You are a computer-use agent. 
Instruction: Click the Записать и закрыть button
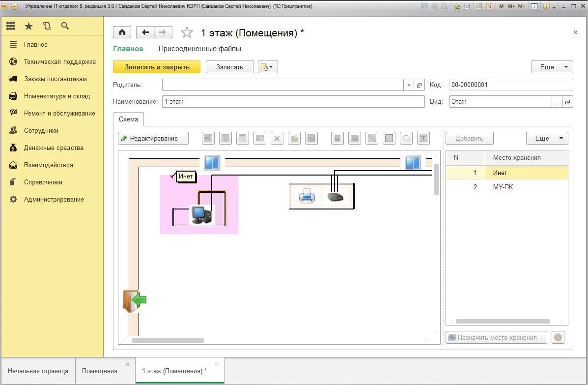tap(157, 67)
